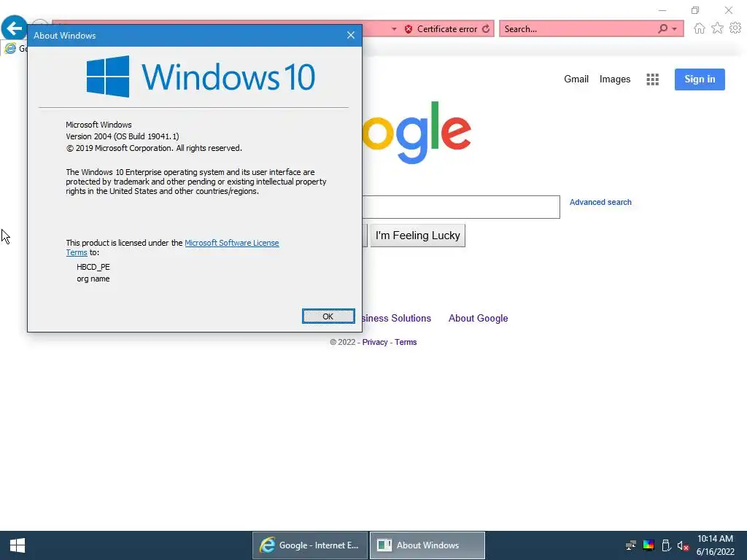
Task: Open the About Google link
Action: pyautogui.click(x=478, y=318)
